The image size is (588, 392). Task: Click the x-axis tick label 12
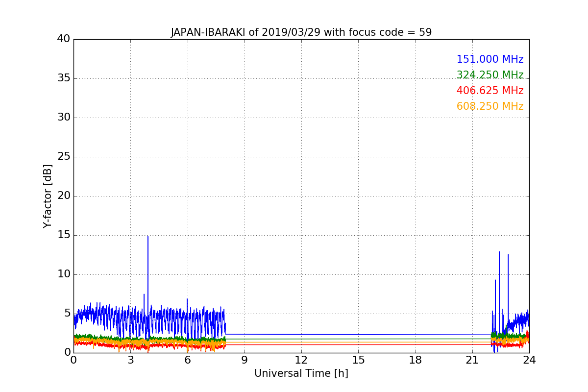301,360
